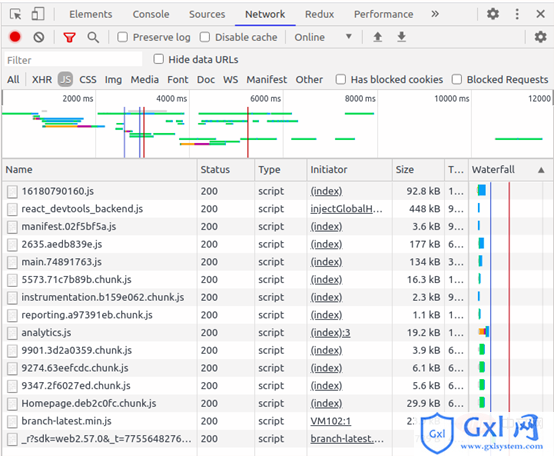Image resolution: width=554 pixels, height=456 pixels.
Task: Sort by the Initiator column header
Action: point(349,170)
